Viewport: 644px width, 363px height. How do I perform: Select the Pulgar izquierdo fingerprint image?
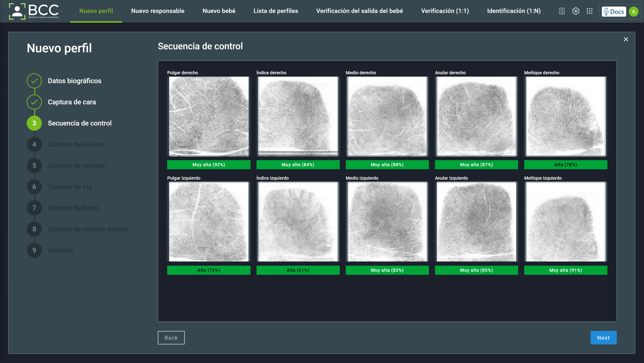(209, 222)
